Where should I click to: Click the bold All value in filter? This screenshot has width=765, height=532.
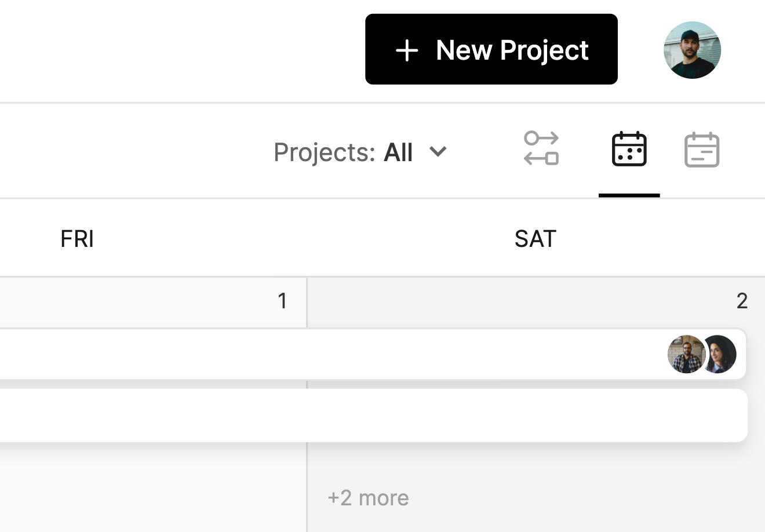pyautogui.click(x=398, y=152)
